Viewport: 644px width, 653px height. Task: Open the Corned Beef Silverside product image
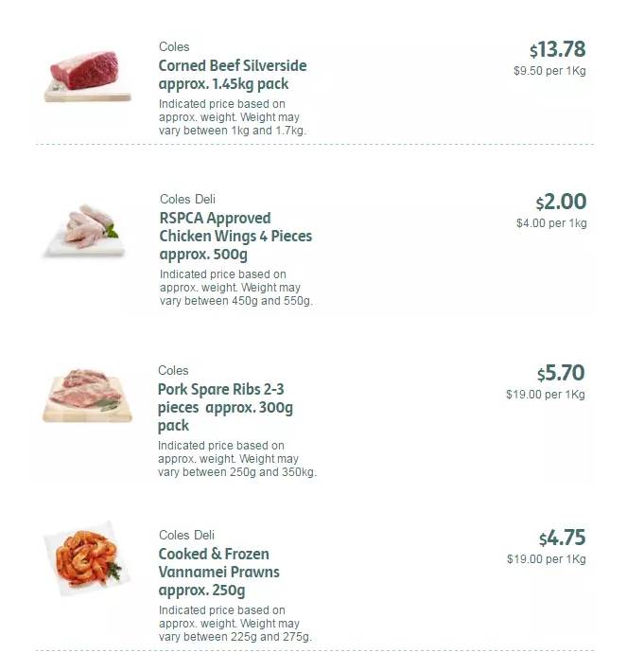[x=87, y=77]
